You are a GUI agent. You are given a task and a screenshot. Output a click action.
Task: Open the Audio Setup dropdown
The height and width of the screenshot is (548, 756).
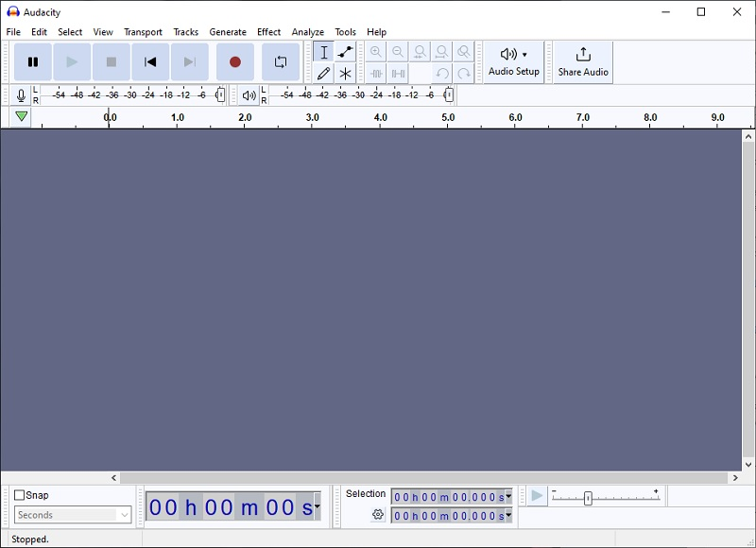513,60
